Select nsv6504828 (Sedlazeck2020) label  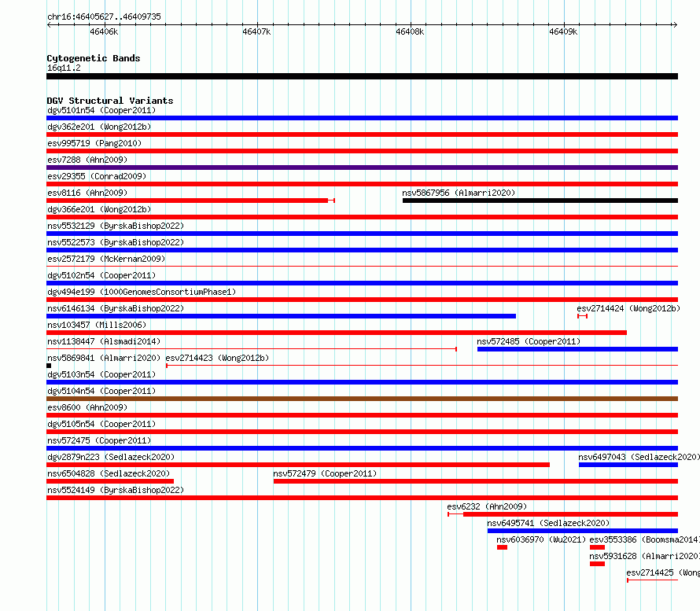pos(109,473)
